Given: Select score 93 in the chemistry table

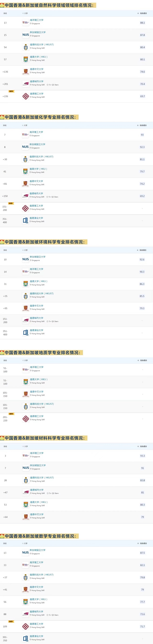Looking at the screenshot, I should (142, 135).
